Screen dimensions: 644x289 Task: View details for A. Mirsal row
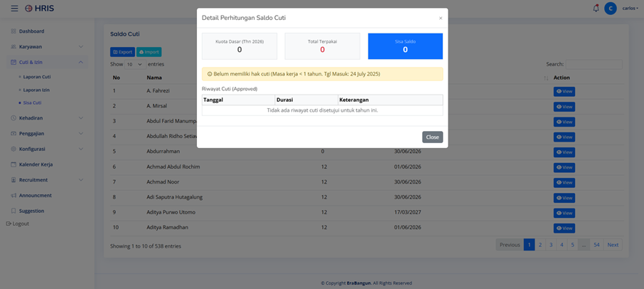(x=564, y=107)
